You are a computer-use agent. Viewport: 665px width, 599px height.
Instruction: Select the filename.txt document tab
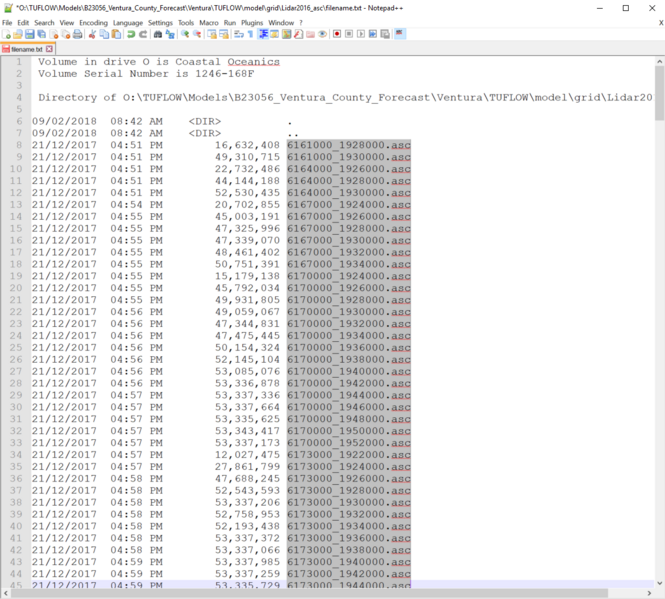pos(26,48)
